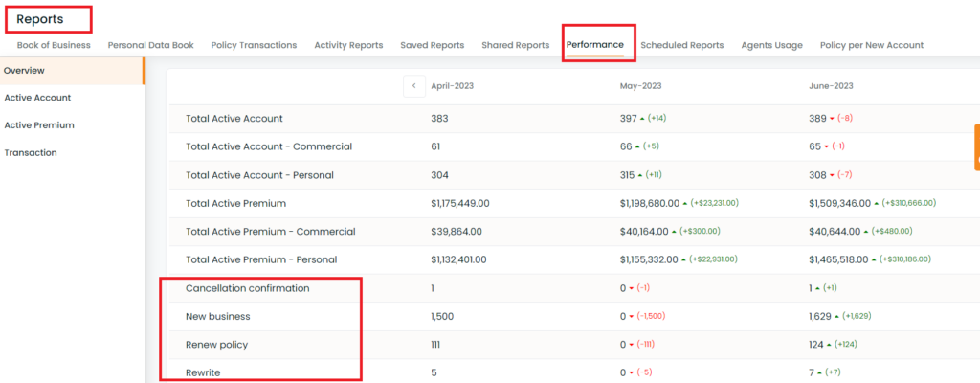Click June New business value 1,629
980x383 pixels.
point(820,317)
